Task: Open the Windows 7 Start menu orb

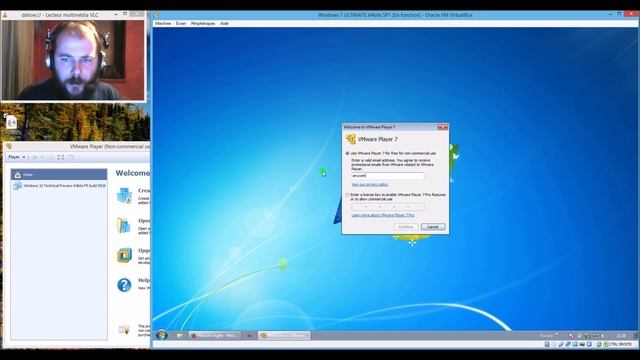Action: click(x=162, y=336)
